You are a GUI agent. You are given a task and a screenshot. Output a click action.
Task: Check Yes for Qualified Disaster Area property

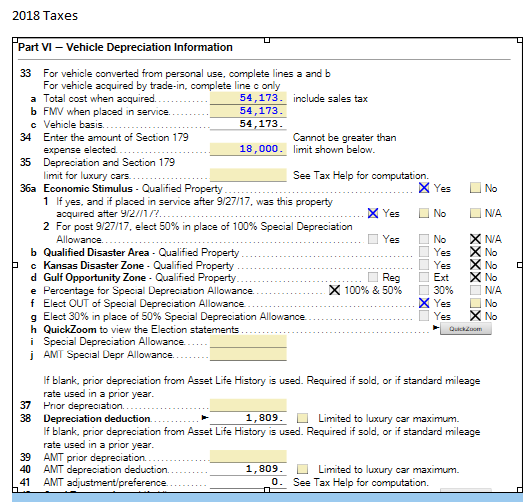tap(424, 252)
